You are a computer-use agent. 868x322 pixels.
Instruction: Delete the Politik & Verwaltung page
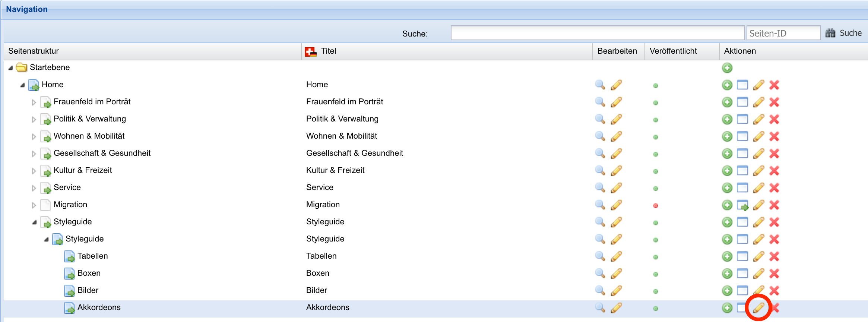(x=774, y=119)
